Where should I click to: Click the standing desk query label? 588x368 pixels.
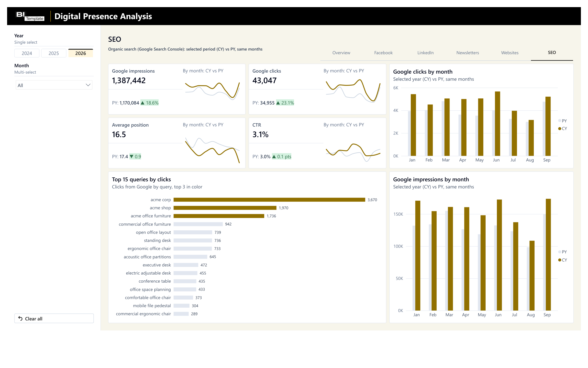(x=157, y=240)
